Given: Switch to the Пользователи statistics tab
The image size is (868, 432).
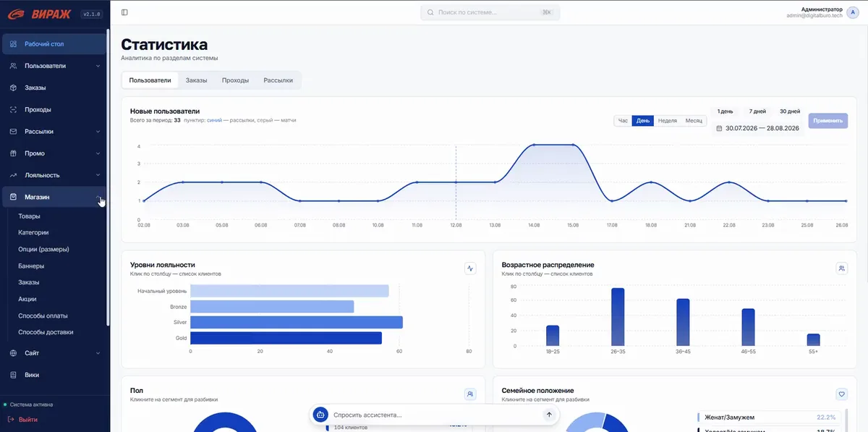Looking at the screenshot, I should [150, 80].
